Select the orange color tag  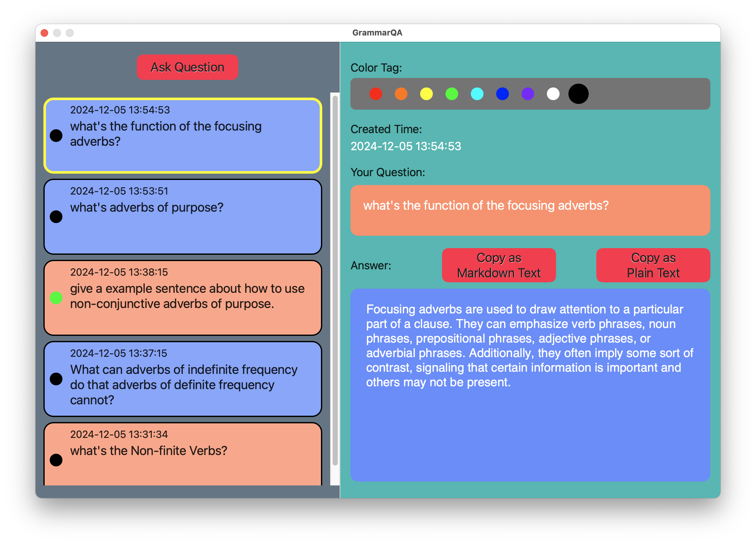point(401,94)
